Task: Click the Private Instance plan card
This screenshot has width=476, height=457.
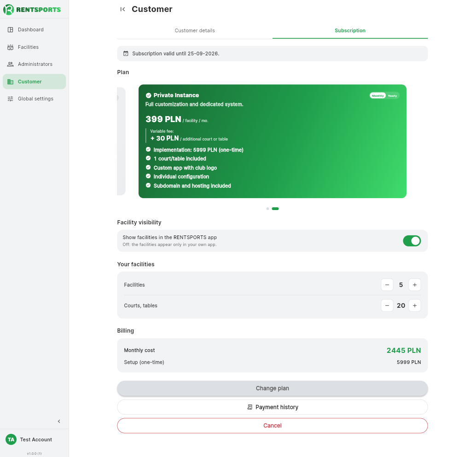Action: click(273, 141)
